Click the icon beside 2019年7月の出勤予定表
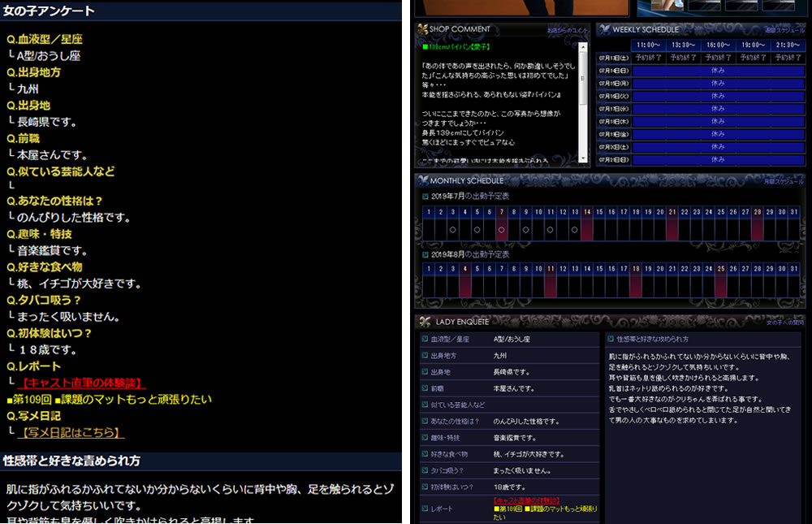This screenshot has height=524, width=812. click(x=425, y=197)
